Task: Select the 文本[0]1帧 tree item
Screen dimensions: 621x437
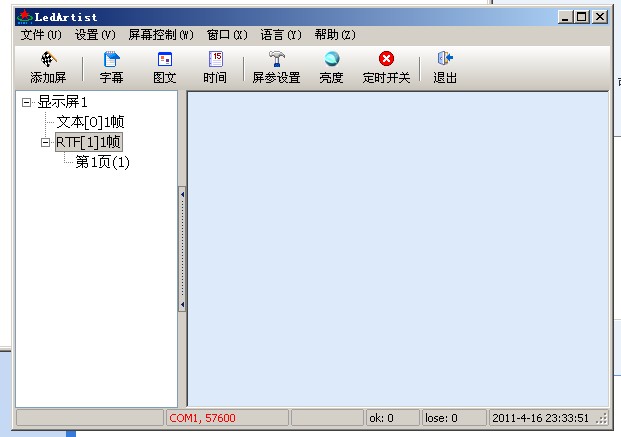Action: pyautogui.click(x=88, y=122)
